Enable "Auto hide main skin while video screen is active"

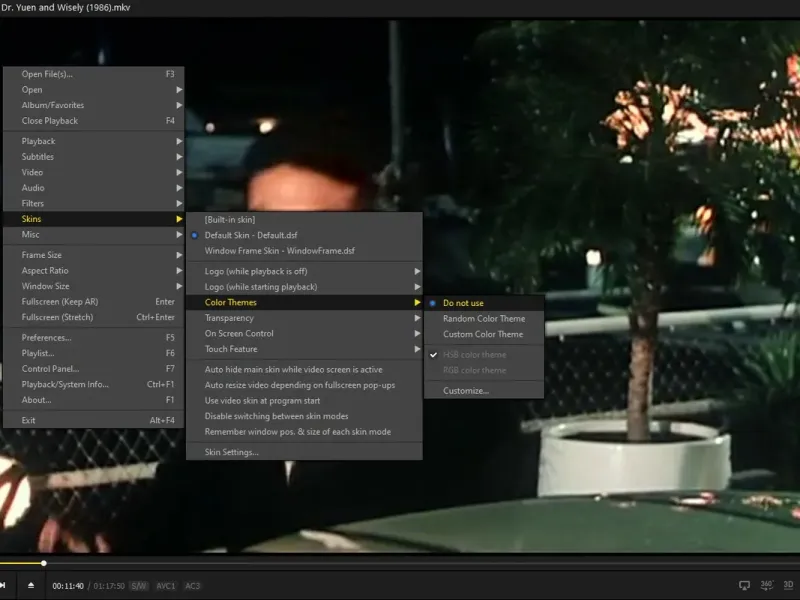[x=293, y=370]
